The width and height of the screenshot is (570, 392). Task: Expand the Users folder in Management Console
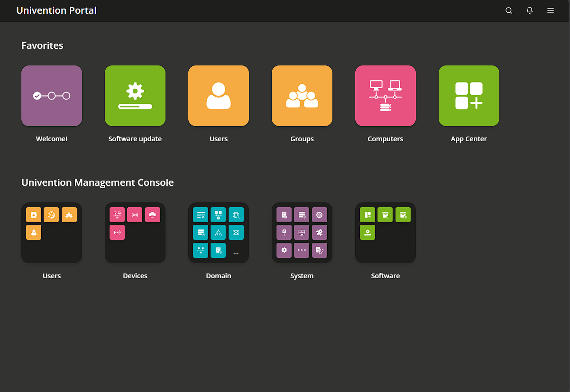52,233
